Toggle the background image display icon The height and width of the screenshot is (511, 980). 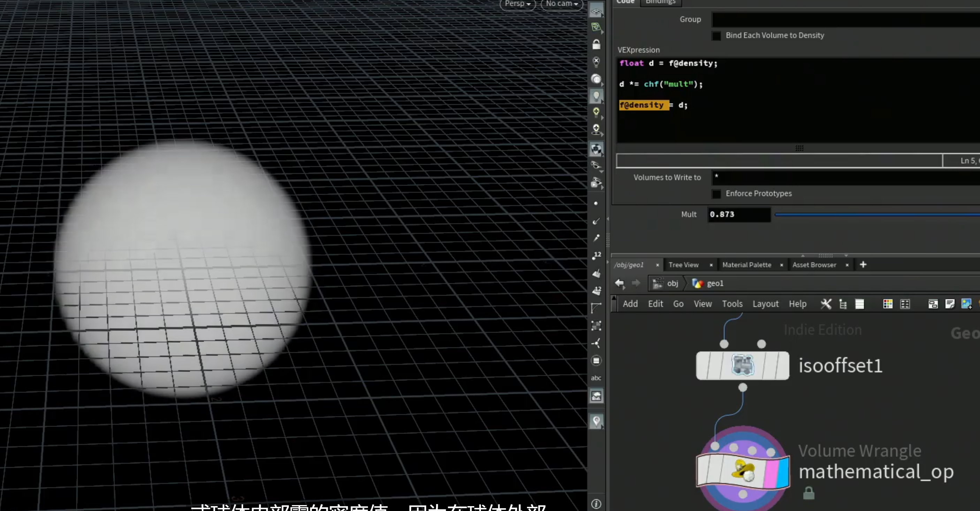pyautogui.click(x=596, y=396)
